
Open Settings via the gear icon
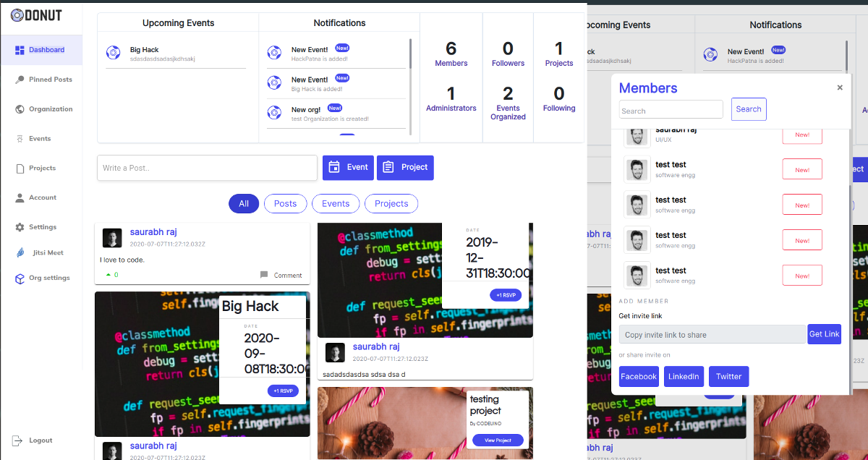(20, 227)
